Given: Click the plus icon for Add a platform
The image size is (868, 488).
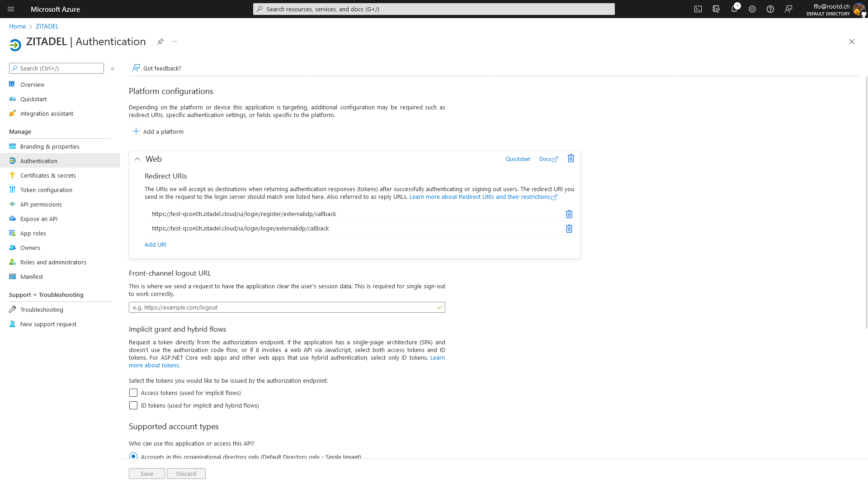Looking at the screenshot, I should tap(136, 131).
